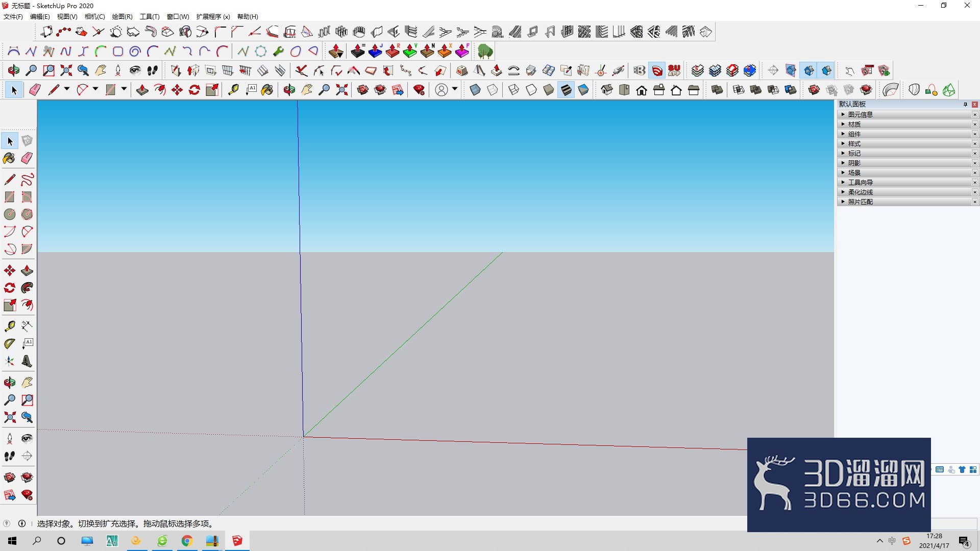Open the user sign-in account icon
Screen dimensions: 980x551
[442, 90]
